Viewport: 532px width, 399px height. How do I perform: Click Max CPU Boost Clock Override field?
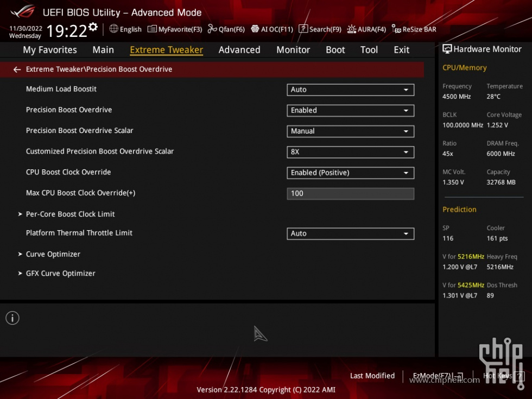click(x=351, y=193)
